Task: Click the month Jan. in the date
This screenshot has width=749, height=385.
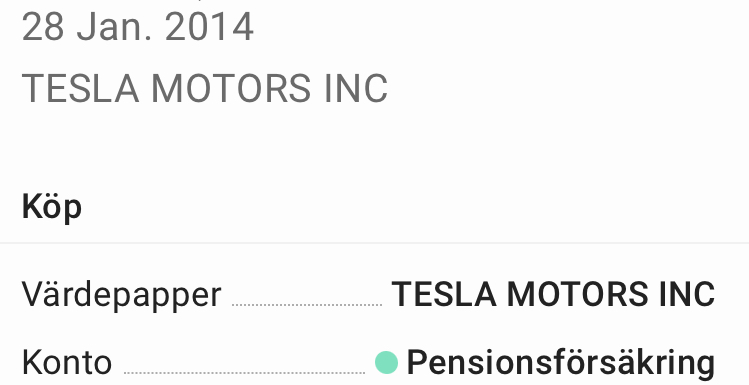Action: 115,27
